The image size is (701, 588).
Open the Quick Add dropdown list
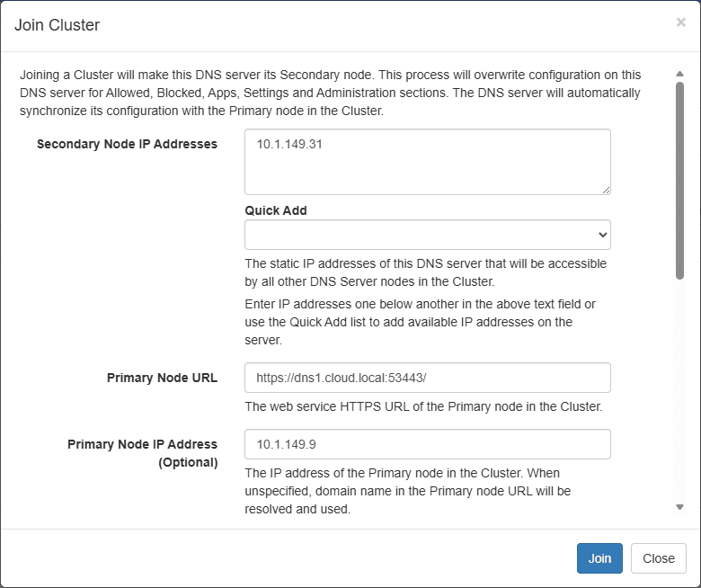coord(427,235)
